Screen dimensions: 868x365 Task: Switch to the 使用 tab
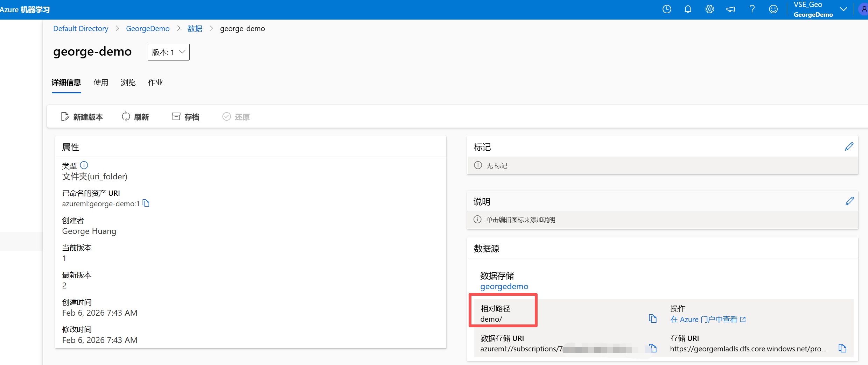coord(101,83)
